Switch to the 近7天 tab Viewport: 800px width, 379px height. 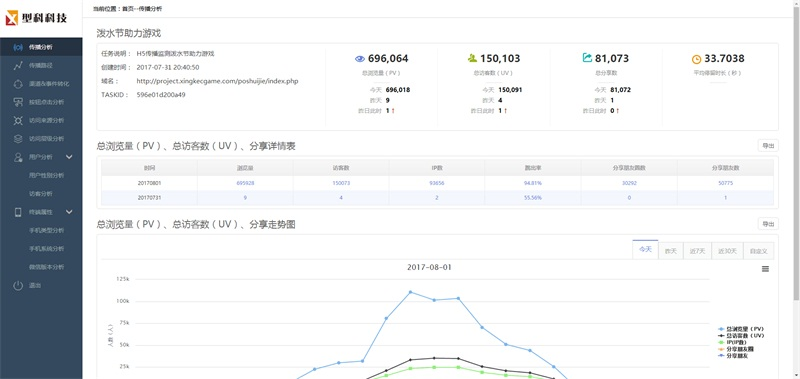697,251
